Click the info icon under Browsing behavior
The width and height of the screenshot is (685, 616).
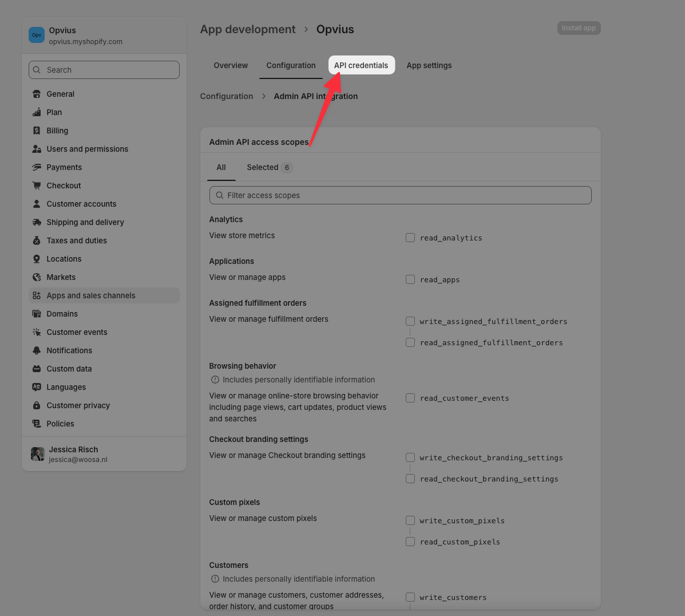point(215,380)
